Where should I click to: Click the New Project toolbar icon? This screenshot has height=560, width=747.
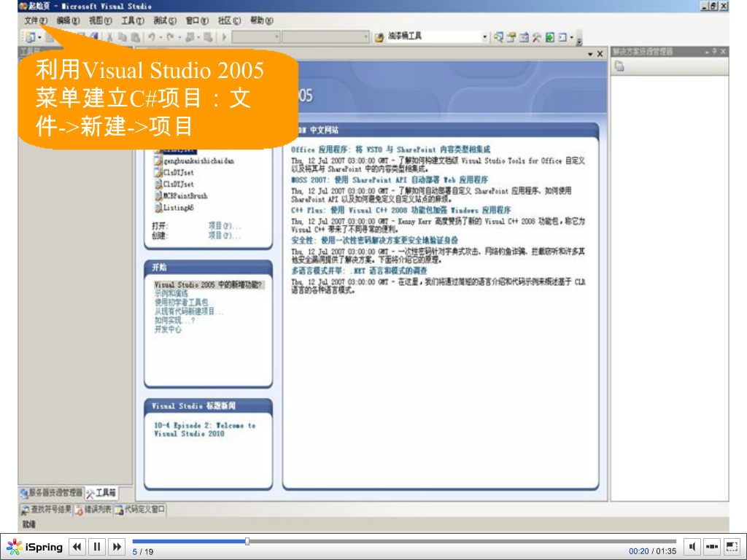[x=31, y=37]
